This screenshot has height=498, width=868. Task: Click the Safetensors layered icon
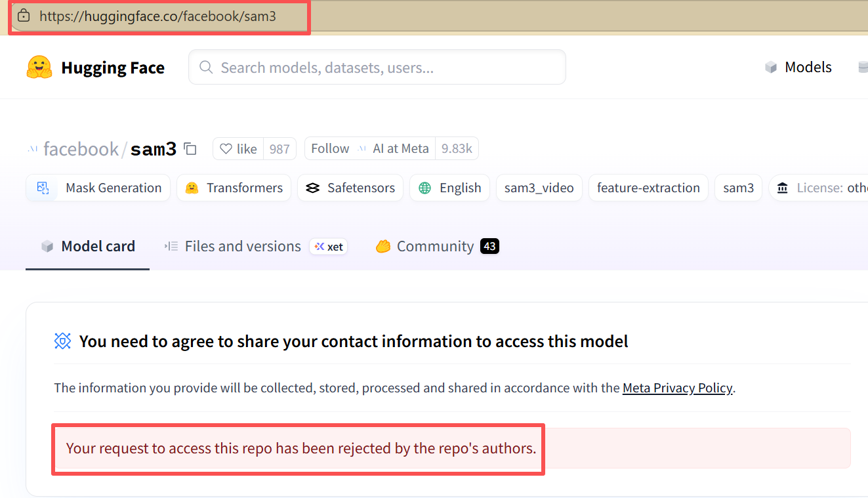tap(314, 188)
